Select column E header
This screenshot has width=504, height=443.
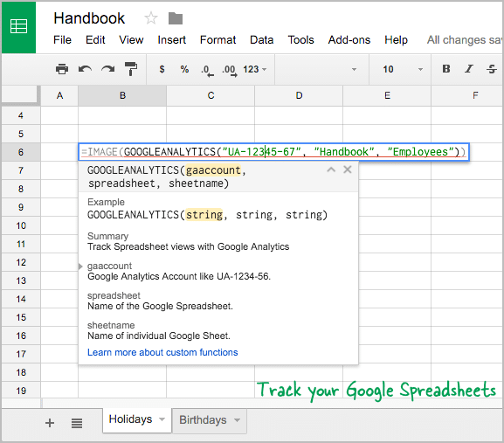tap(387, 95)
